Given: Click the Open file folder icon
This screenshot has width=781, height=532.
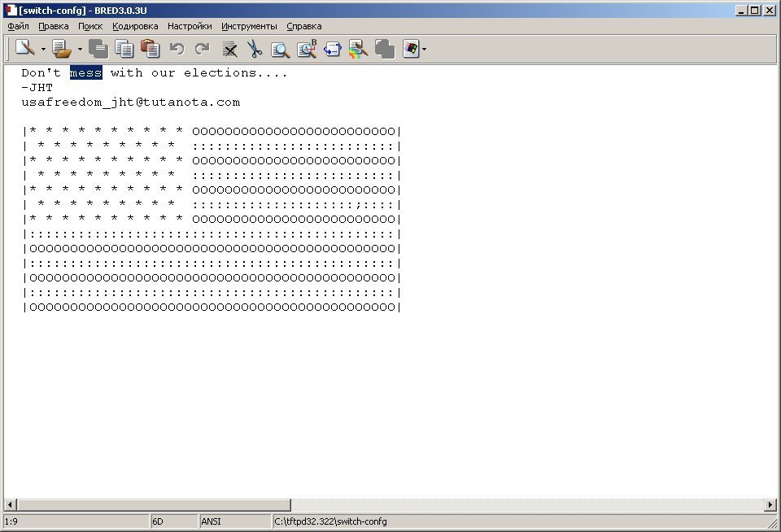Looking at the screenshot, I should tap(62, 49).
